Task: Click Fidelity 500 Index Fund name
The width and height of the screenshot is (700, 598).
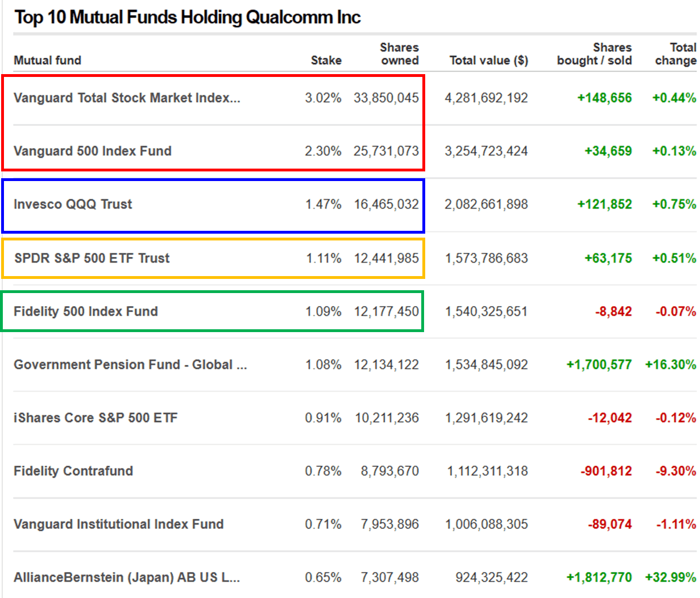Action: click(86, 311)
